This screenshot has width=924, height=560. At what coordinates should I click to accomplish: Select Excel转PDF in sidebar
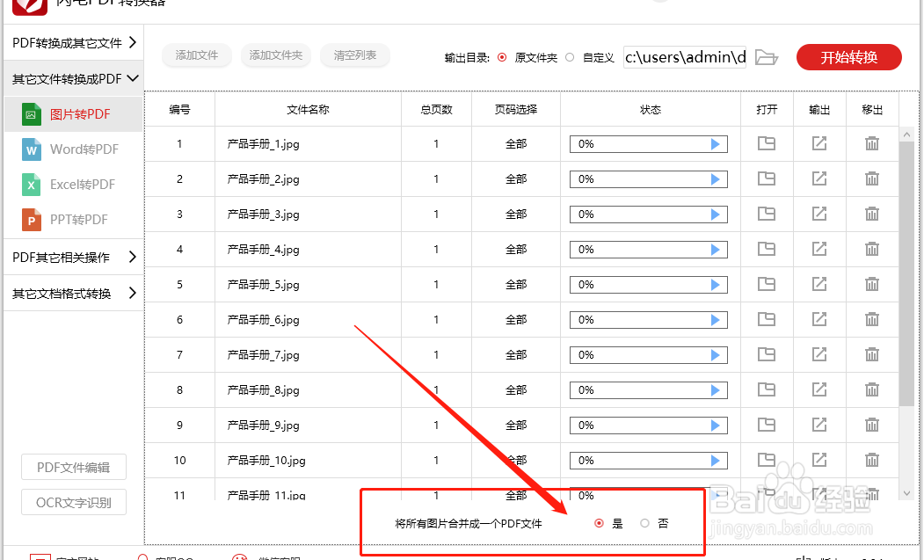(x=74, y=185)
